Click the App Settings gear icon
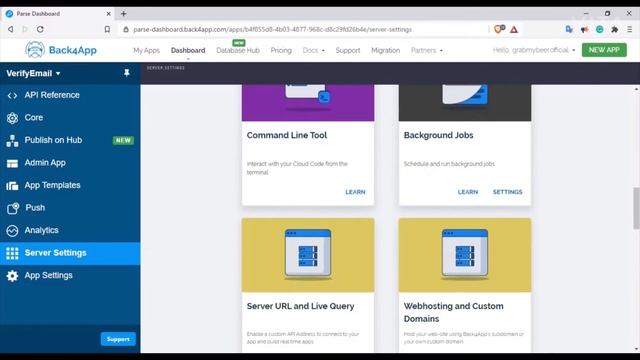 click(x=12, y=276)
